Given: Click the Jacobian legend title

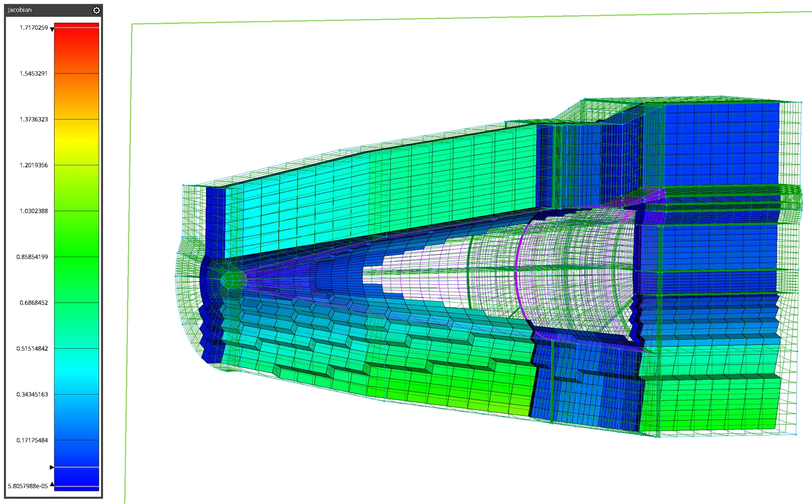Looking at the screenshot, I should click(20, 10).
